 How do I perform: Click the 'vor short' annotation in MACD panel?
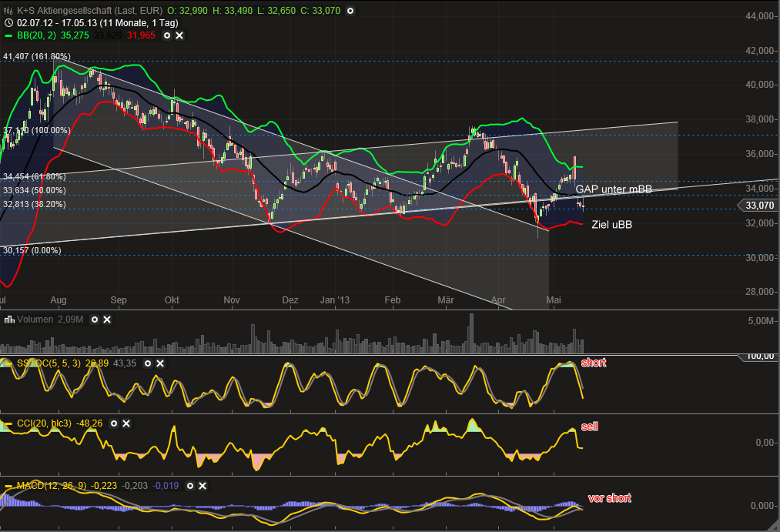(x=609, y=497)
